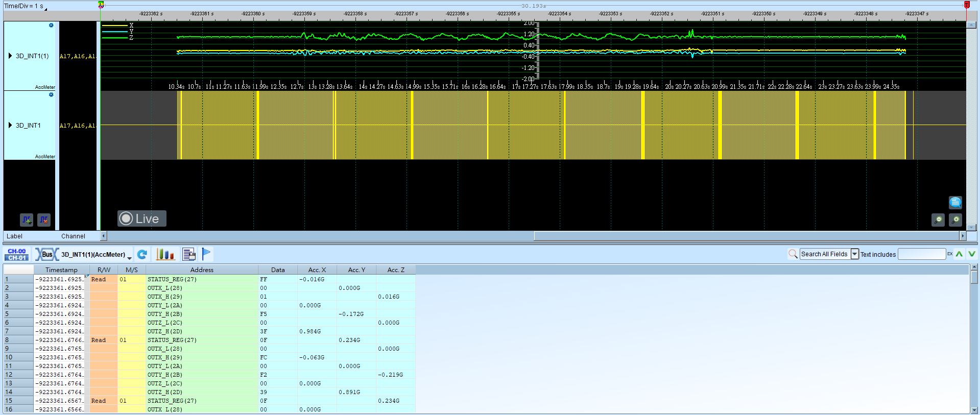Viewport: 980px width, 415px height.
Task: Click Read cell in row 8
Action: point(104,340)
